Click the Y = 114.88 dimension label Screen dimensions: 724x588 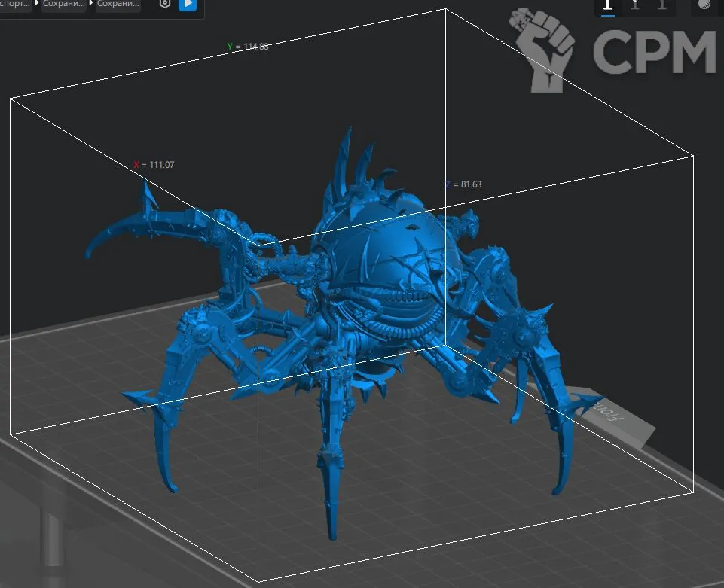pyautogui.click(x=248, y=47)
